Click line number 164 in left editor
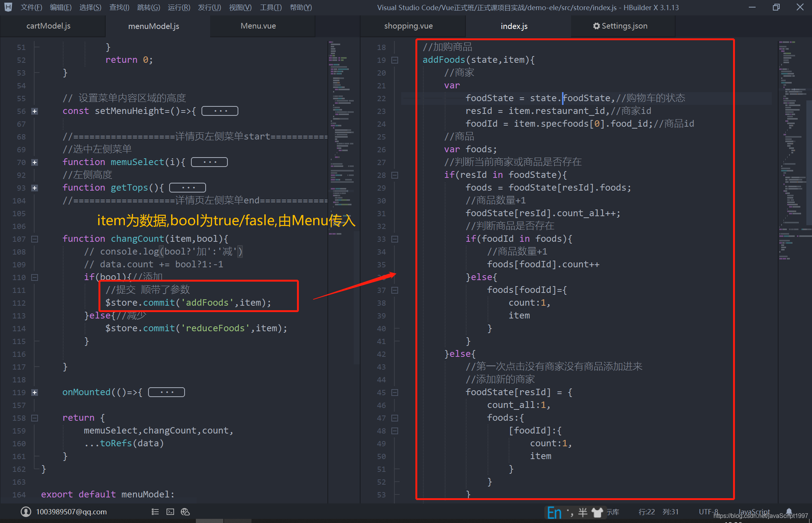This screenshot has height=523, width=812. tap(19, 495)
